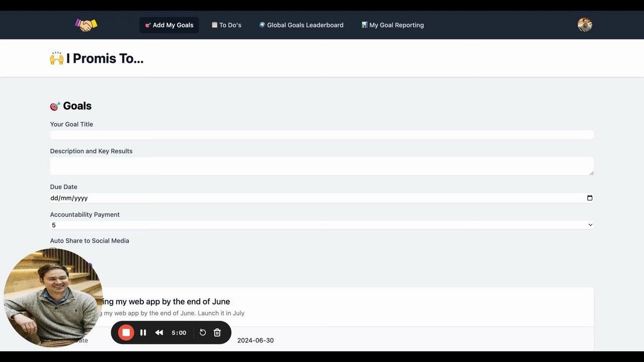
Task: Click the Due Date input field
Action: coord(322,198)
